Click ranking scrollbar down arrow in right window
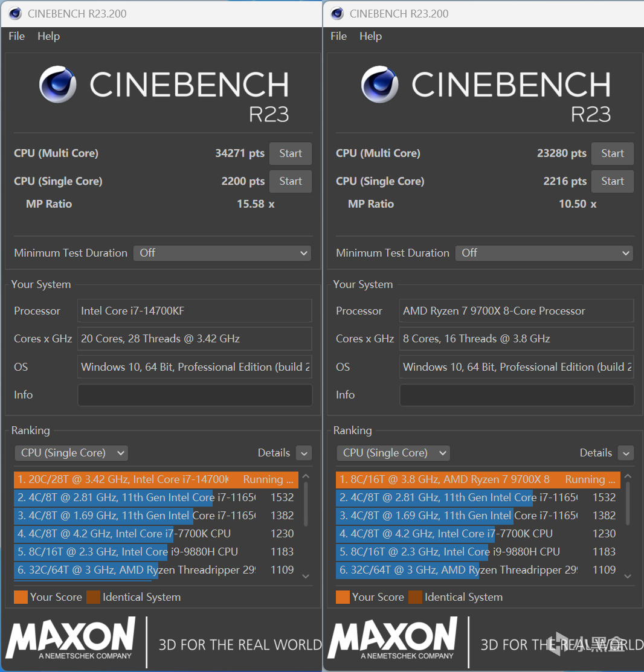The image size is (644, 672). [x=628, y=577]
